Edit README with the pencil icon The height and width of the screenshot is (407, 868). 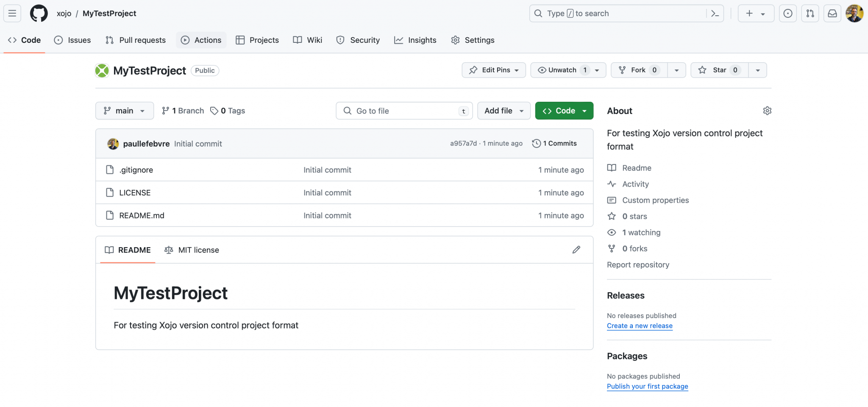click(x=576, y=250)
